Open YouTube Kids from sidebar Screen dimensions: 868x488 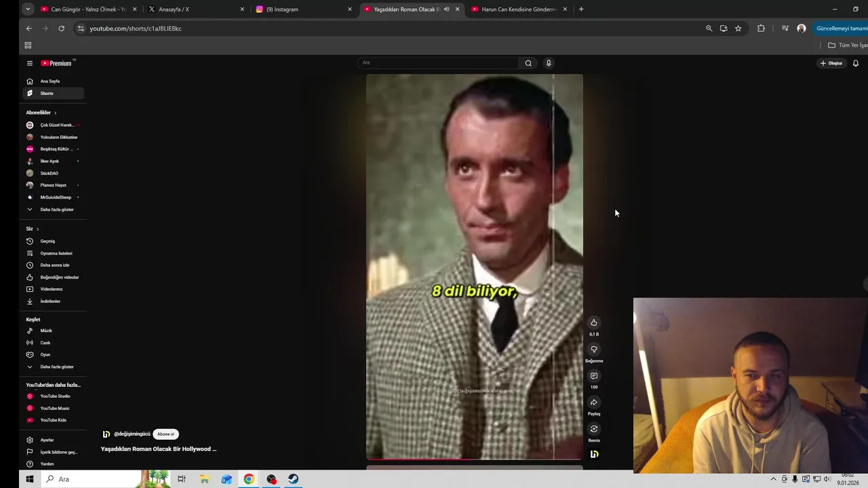(53, 420)
